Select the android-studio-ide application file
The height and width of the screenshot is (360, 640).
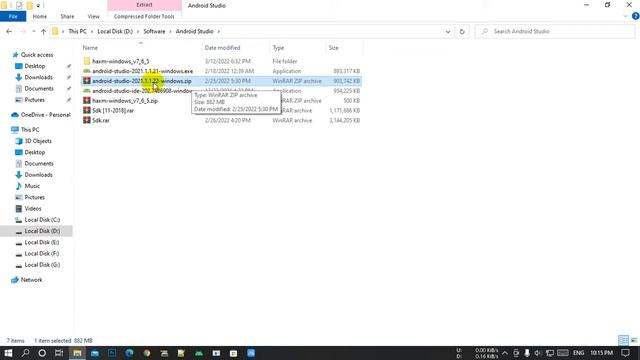point(142,91)
